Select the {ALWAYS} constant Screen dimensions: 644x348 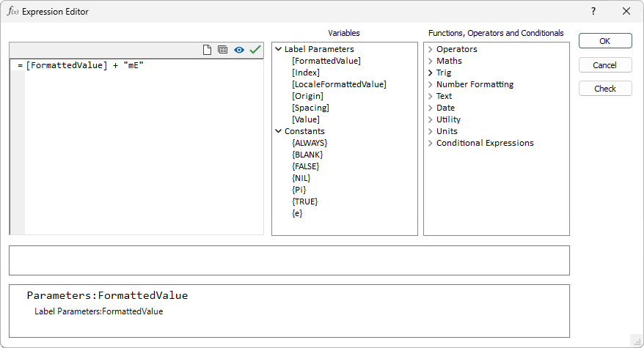click(x=310, y=143)
